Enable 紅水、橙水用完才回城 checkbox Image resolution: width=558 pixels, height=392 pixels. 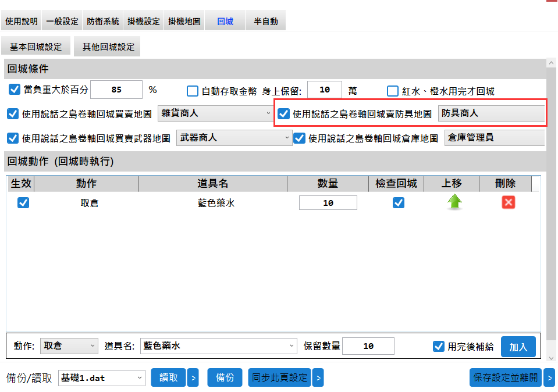click(x=393, y=91)
